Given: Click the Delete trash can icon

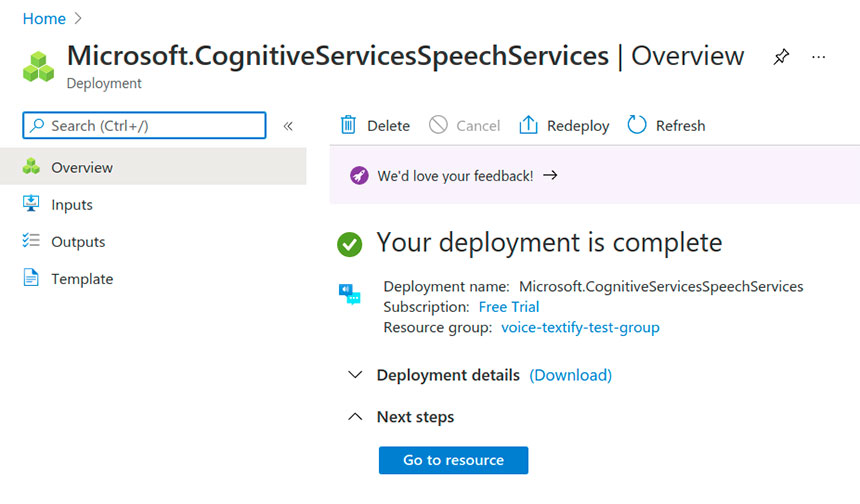Looking at the screenshot, I should pyautogui.click(x=348, y=126).
